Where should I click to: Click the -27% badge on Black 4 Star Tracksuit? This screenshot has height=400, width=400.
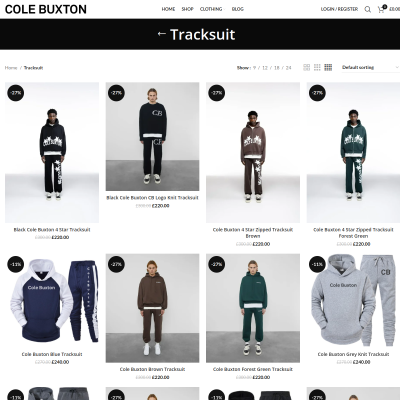click(x=16, y=93)
